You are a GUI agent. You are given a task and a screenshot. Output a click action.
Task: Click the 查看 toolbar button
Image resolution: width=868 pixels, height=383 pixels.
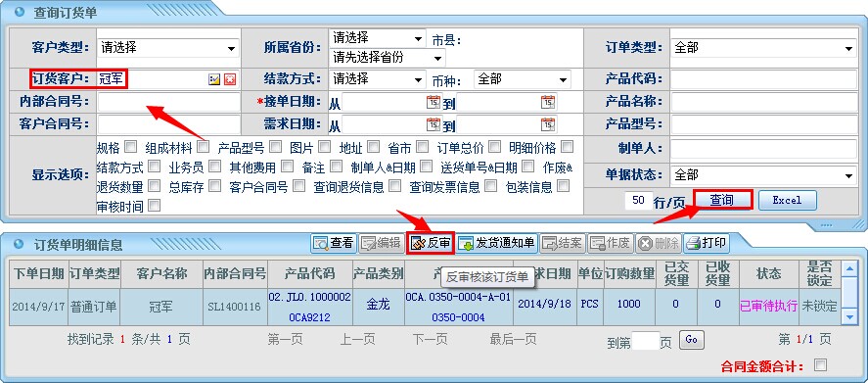334,243
